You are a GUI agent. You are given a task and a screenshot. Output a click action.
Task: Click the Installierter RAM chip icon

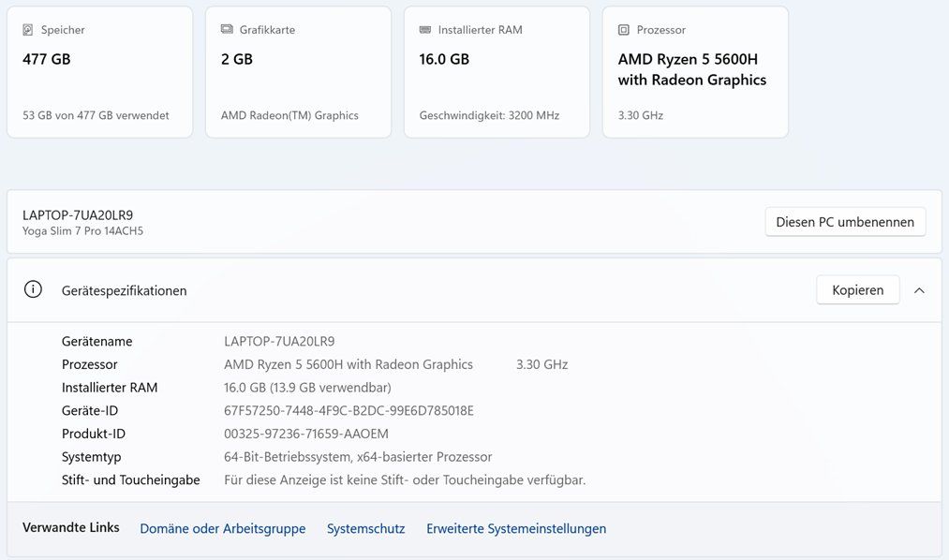(425, 30)
